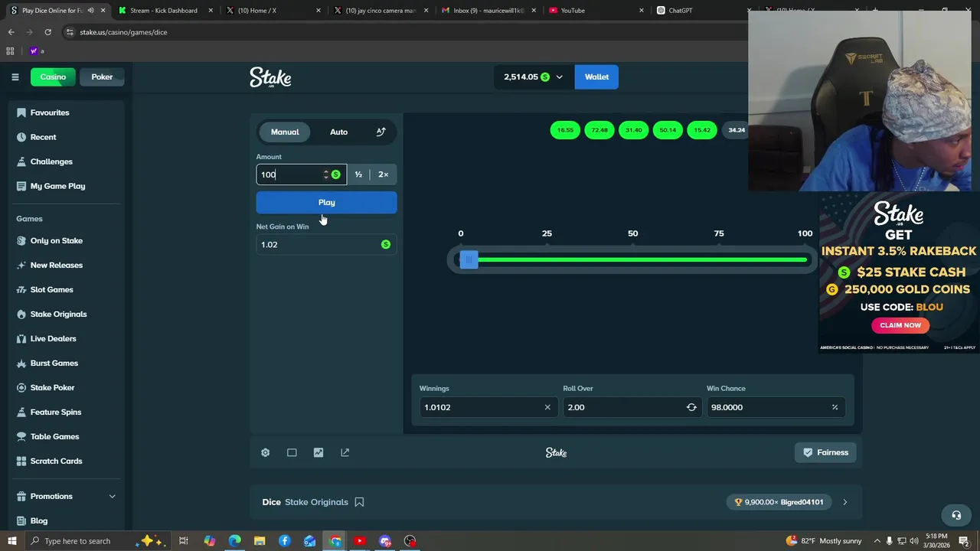Open Windows Start menu
Viewport: 980px width, 551px height.
[12, 541]
